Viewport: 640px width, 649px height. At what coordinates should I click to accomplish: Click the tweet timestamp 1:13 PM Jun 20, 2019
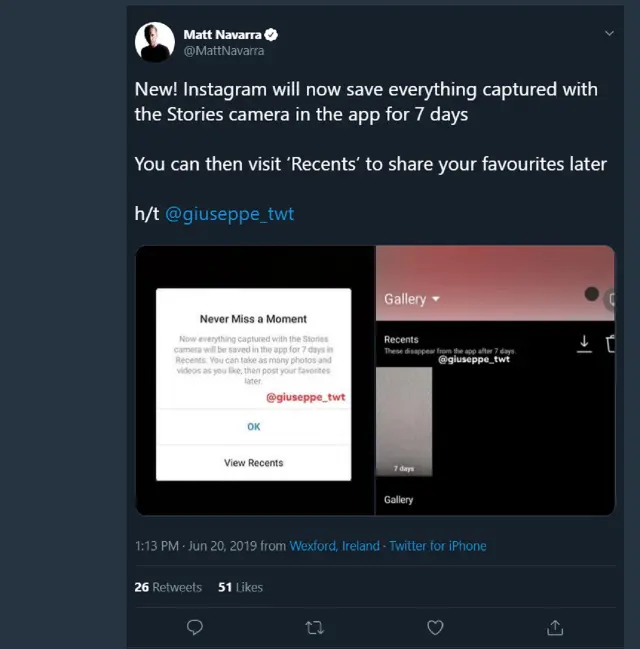(x=196, y=546)
